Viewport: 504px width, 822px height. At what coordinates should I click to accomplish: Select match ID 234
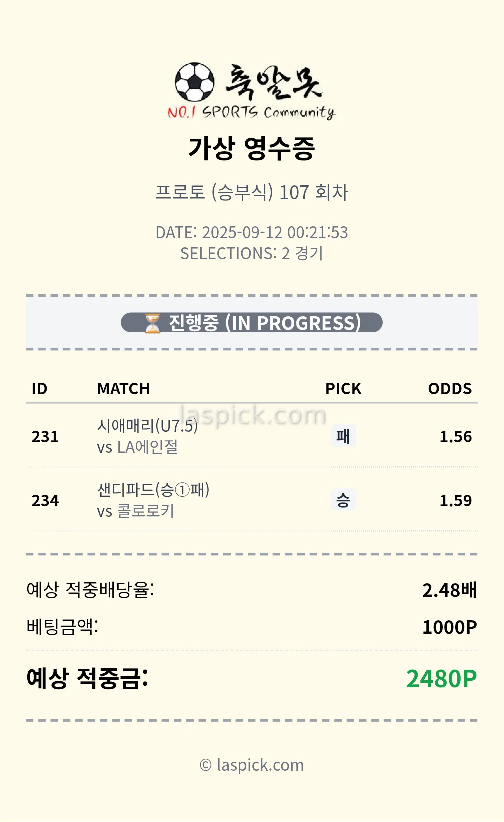[x=45, y=501]
